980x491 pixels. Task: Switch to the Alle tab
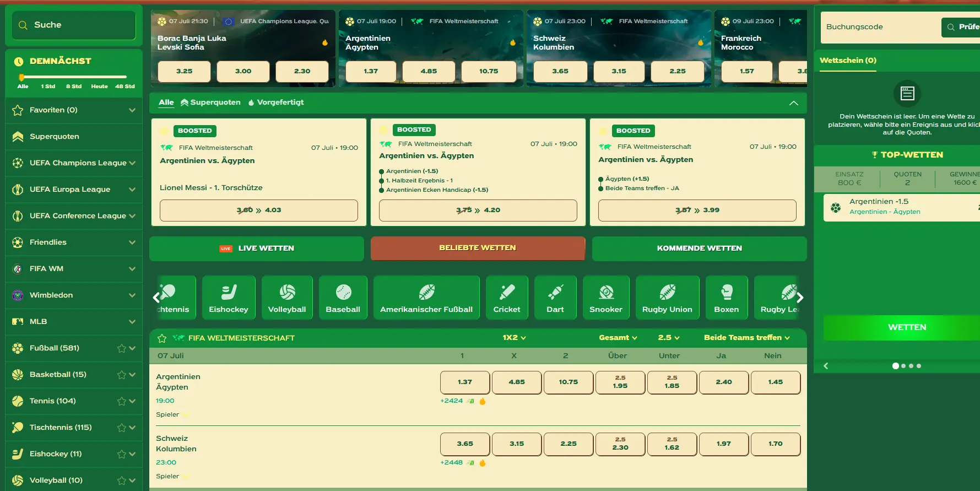tap(166, 102)
